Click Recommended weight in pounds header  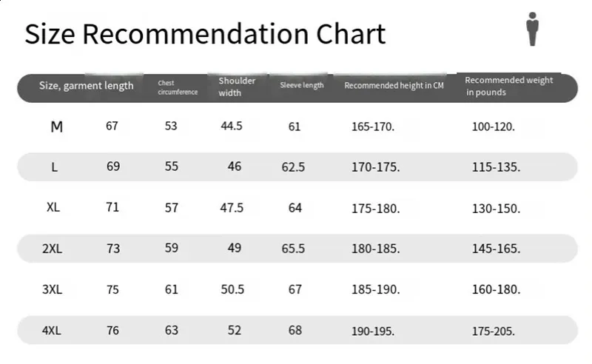pos(508,86)
